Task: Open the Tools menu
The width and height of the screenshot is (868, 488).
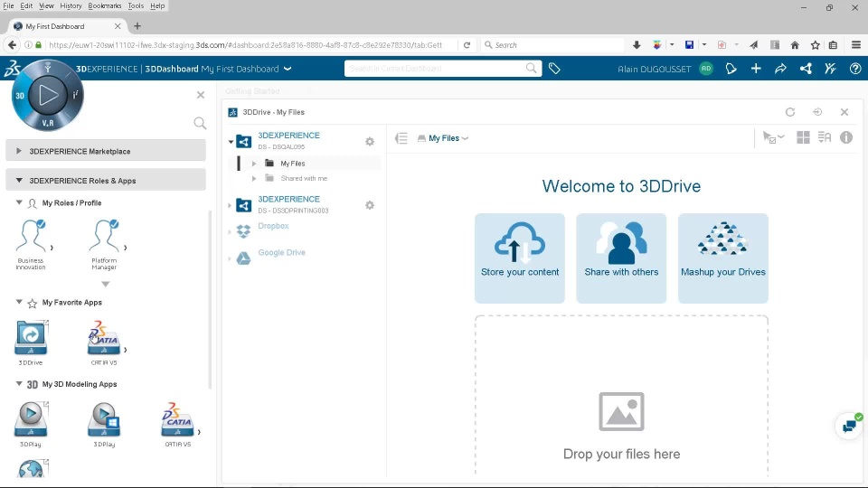Action: (136, 5)
